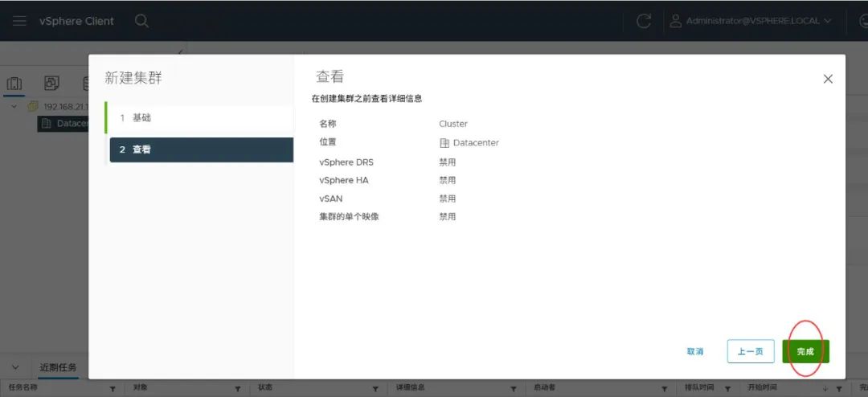Go to step 1 基础
868x397 pixels.
pos(199,118)
